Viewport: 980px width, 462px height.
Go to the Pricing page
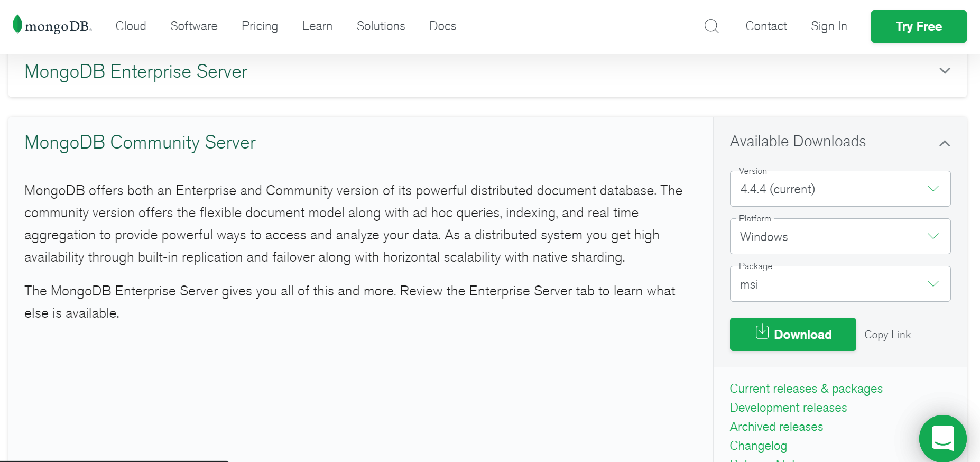(x=260, y=26)
